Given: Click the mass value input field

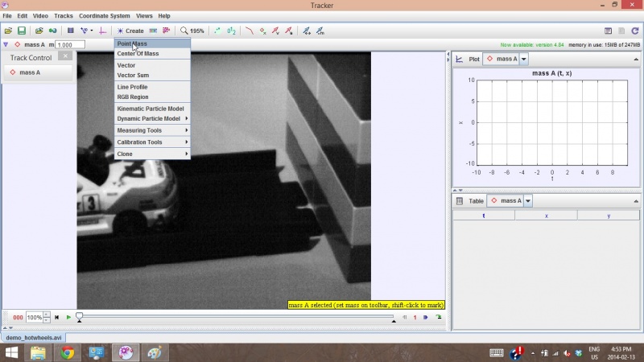Looking at the screenshot, I should [70, 45].
